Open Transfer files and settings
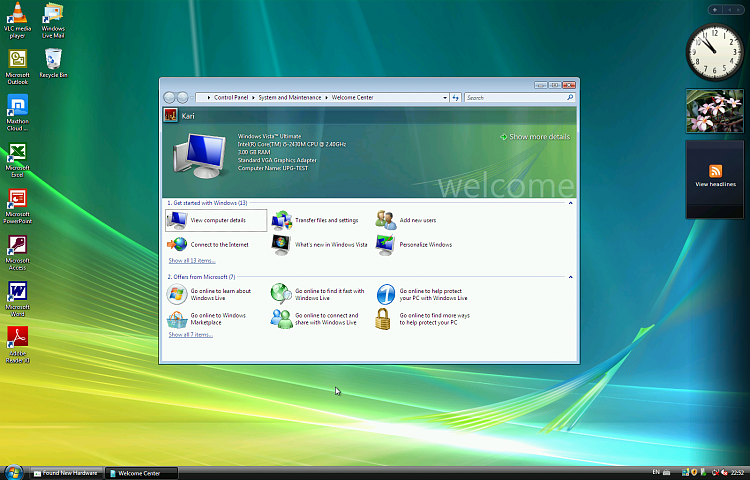 coord(315,220)
